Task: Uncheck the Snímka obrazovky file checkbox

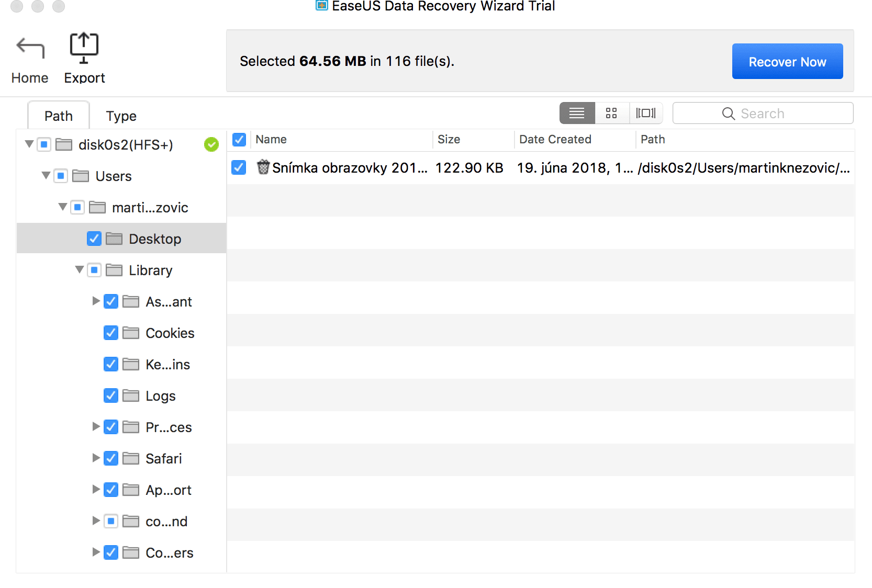Action: pyautogui.click(x=239, y=167)
